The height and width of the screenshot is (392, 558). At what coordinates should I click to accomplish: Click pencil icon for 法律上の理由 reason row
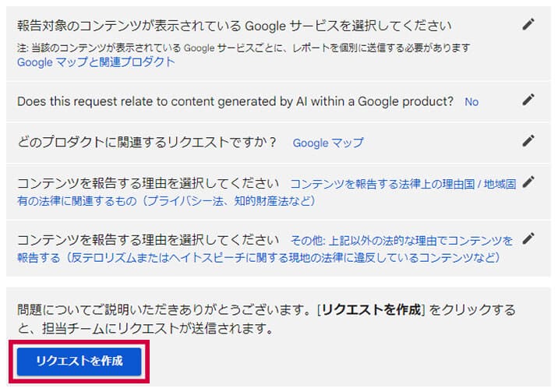pyautogui.click(x=528, y=182)
